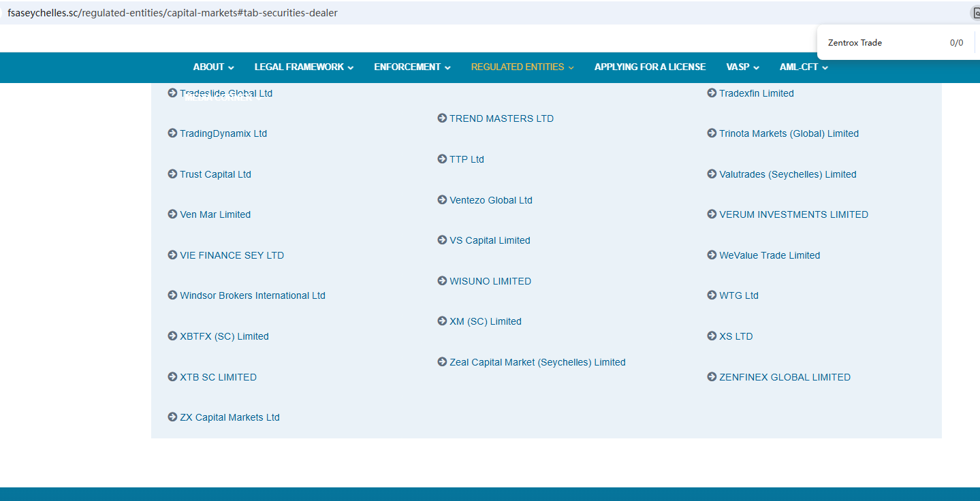Click arrow icon next to TREND MASTERS LTD
980x501 pixels.
click(442, 118)
